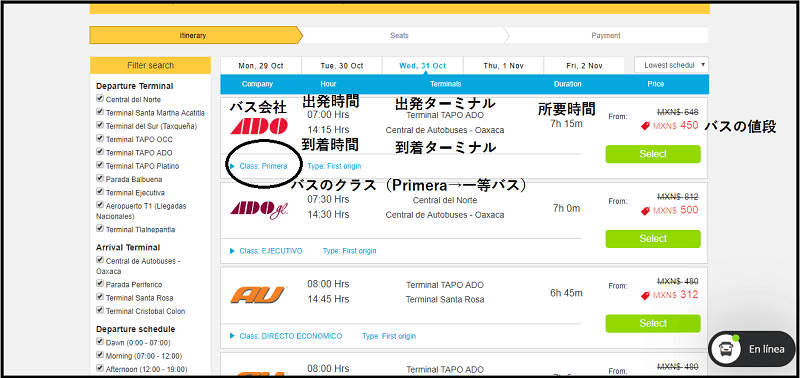Click the ADO GL company logo
The width and height of the screenshot is (800, 378).
[259, 209]
